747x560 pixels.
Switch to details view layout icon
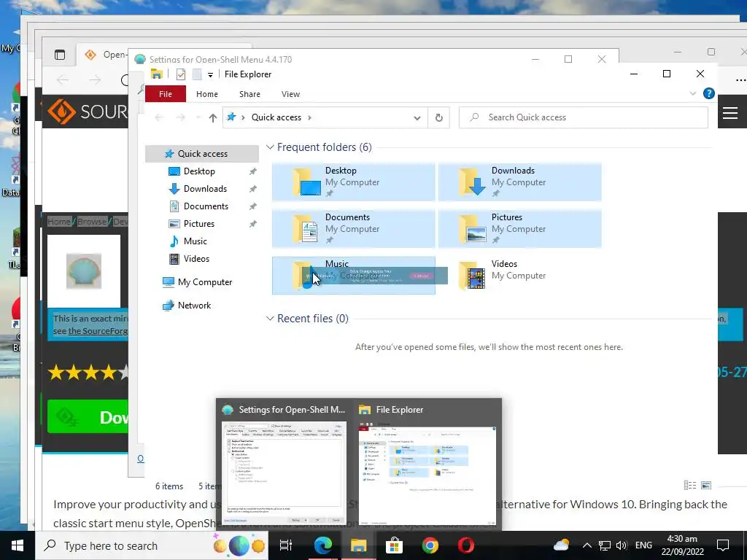(690, 485)
